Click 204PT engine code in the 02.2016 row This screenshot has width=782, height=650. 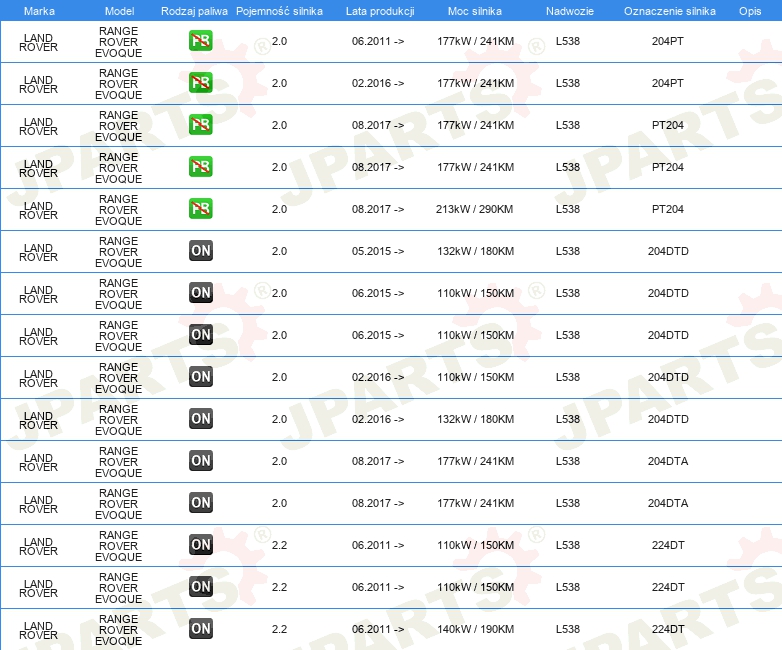click(667, 83)
